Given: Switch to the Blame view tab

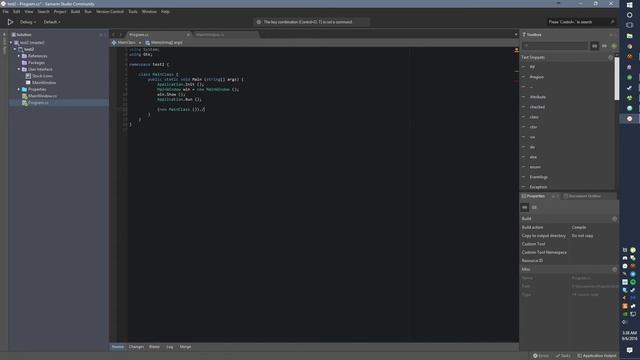Looking at the screenshot, I should [154, 347].
